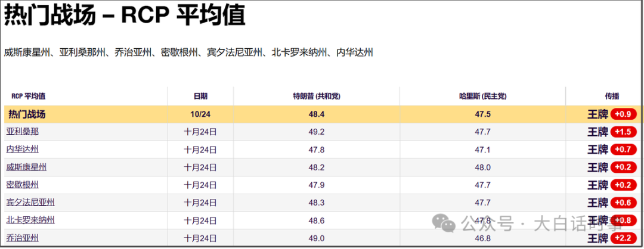Click the 威斯康星州 link

[x=26, y=167]
